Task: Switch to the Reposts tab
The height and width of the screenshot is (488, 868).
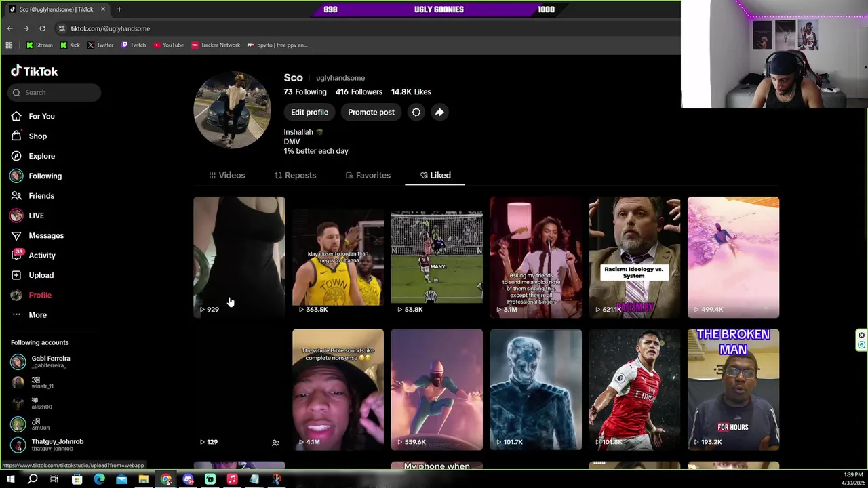Action: (295, 175)
